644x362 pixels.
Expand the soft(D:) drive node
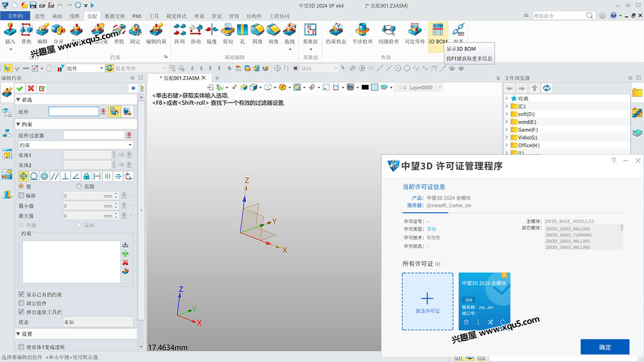tap(507, 114)
